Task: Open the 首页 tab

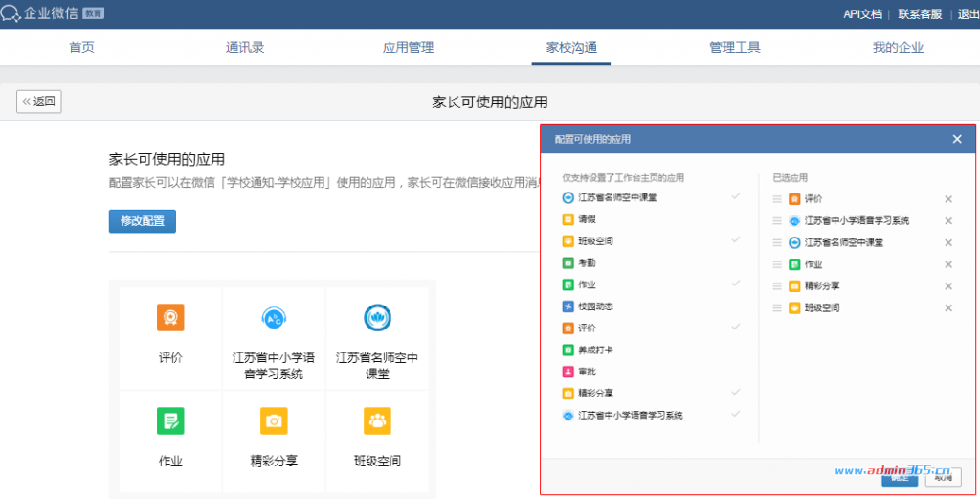Action: [82, 48]
